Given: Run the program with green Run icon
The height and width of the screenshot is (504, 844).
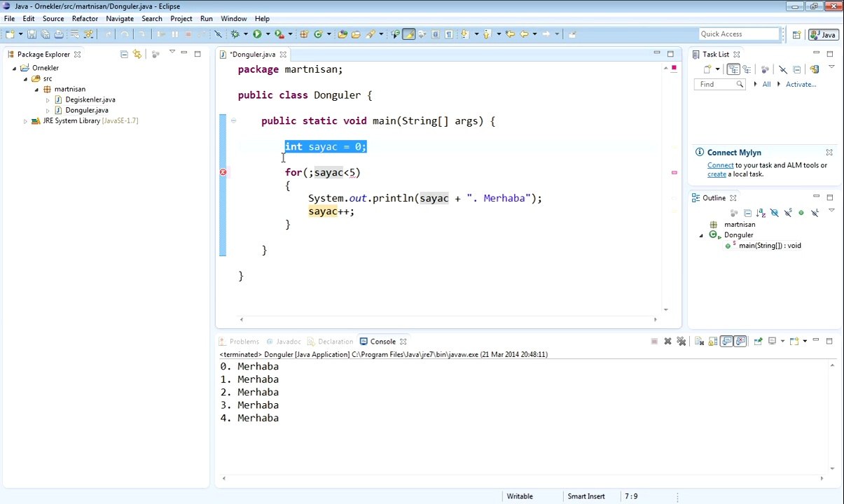Looking at the screenshot, I should [257, 34].
